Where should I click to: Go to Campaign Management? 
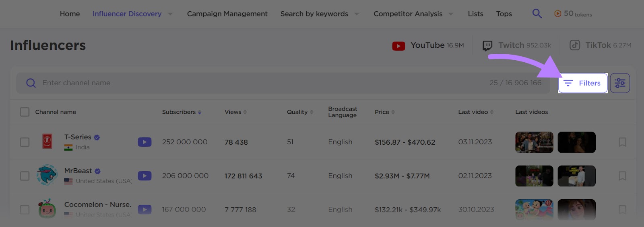(x=227, y=14)
